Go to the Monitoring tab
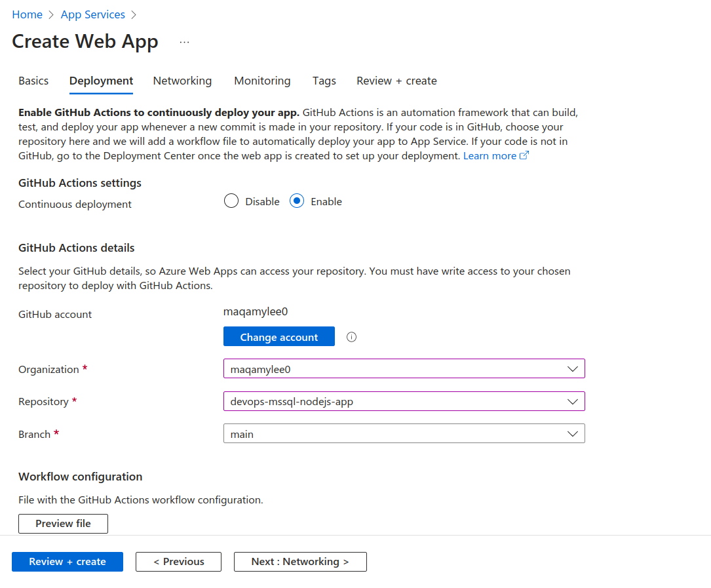This screenshot has width=711, height=588. tap(262, 81)
